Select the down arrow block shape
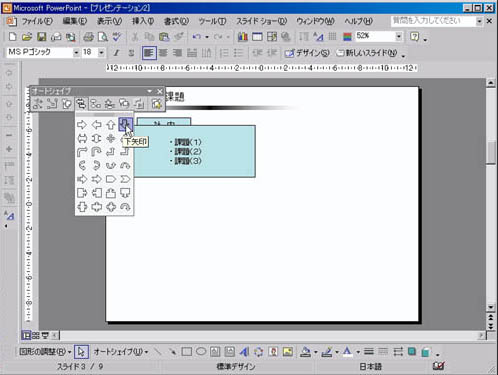This screenshot has height=375, width=498. click(125, 124)
